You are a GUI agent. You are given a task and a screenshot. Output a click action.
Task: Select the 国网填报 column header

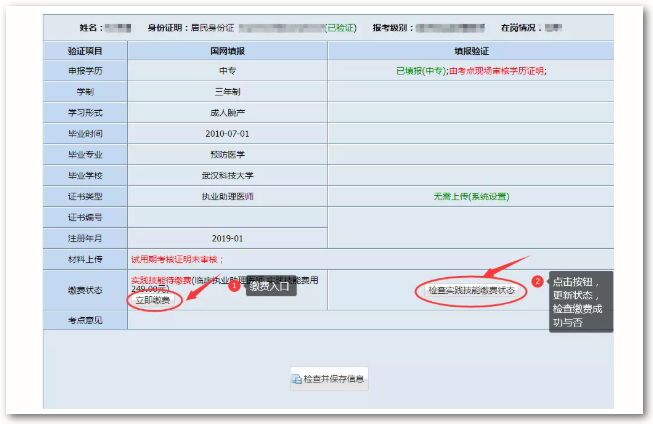tap(227, 50)
